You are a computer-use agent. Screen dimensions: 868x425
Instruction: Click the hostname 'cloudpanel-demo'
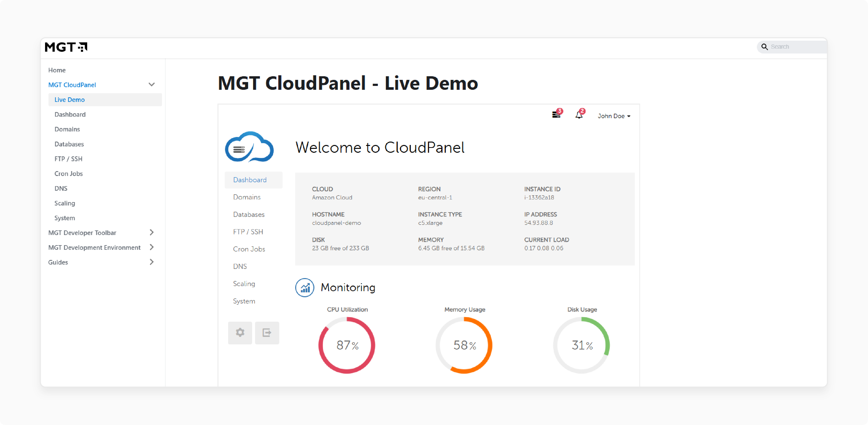(336, 223)
